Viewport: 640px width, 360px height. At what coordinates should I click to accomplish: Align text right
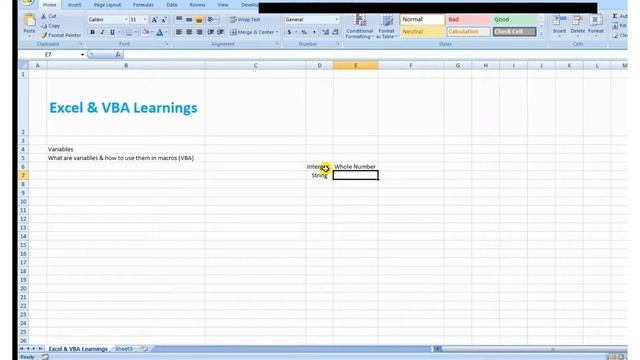[199, 32]
